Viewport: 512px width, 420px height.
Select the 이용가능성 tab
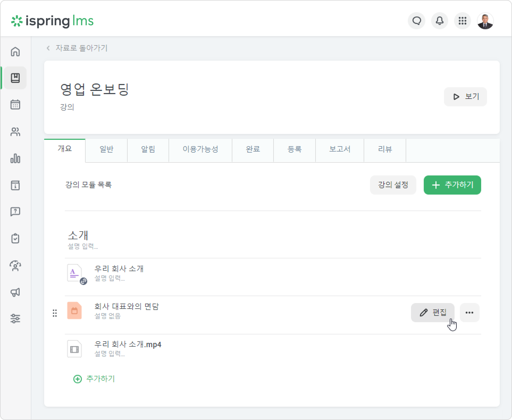pos(200,149)
